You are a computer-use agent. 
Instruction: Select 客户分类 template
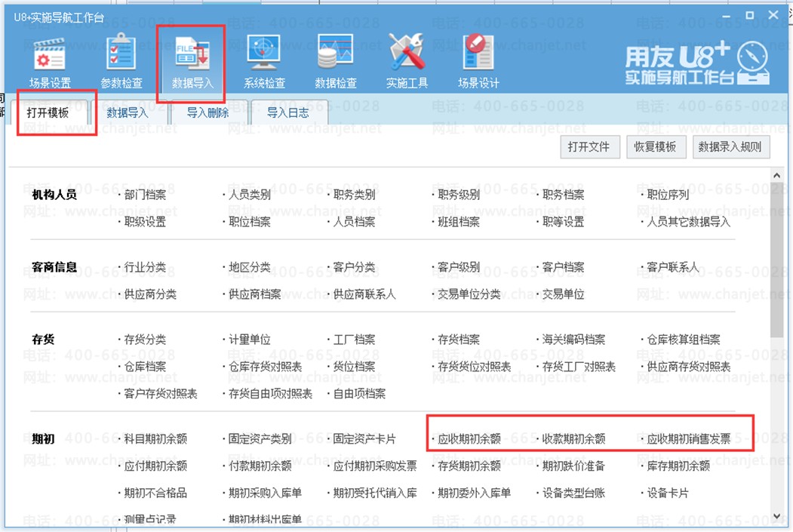coord(355,267)
